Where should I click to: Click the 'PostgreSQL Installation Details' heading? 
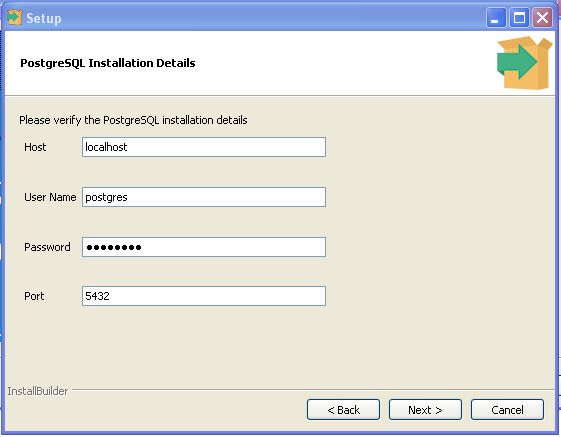click(x=108, y=63)
